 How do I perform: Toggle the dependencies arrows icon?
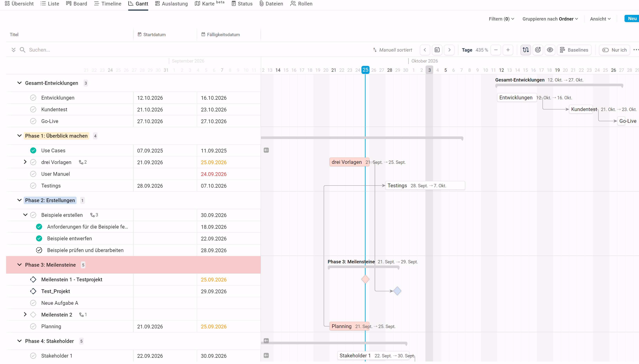(x=526, y=50)
